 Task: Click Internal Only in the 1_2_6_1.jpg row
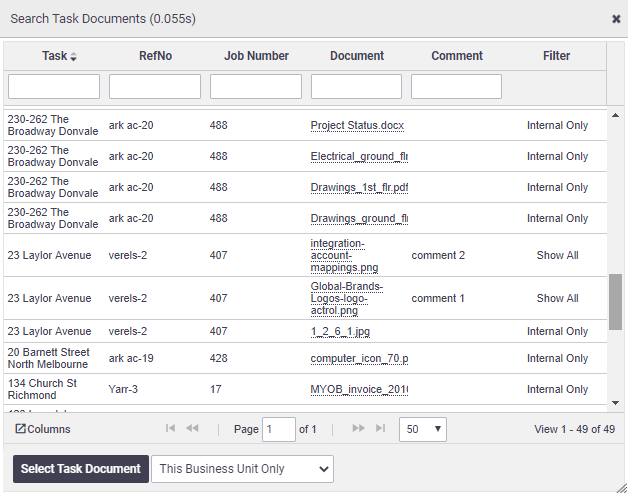tap(558, 331)
